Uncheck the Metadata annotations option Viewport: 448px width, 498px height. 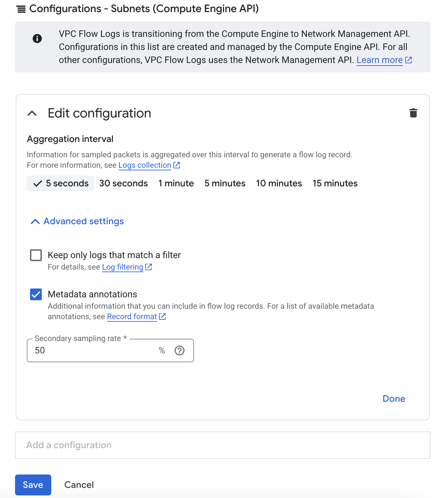36,294
